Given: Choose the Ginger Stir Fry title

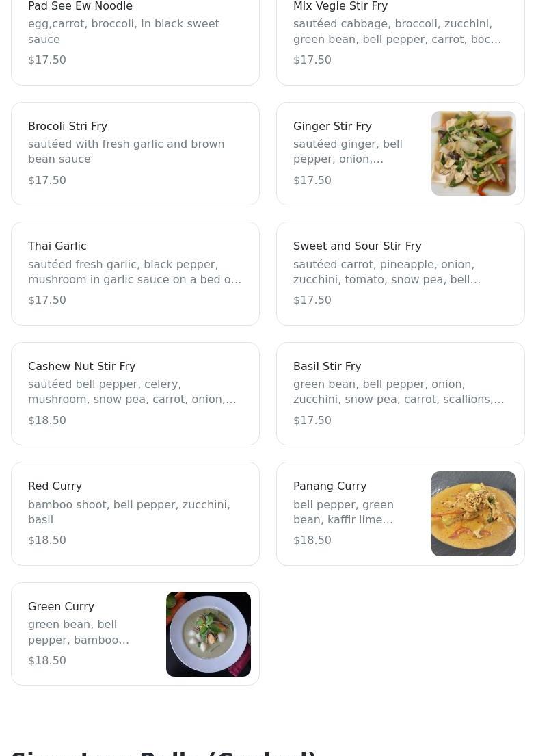Looking at the screenshot, I should (x=332, y=127).
